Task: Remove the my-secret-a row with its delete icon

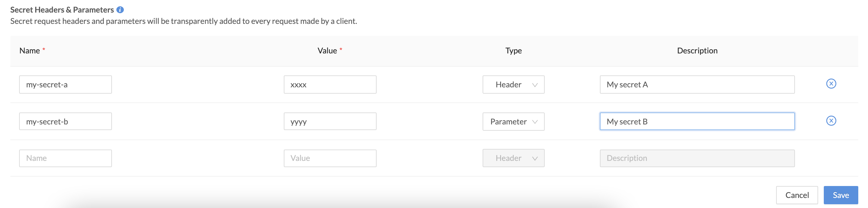Action: pos(831,83)
